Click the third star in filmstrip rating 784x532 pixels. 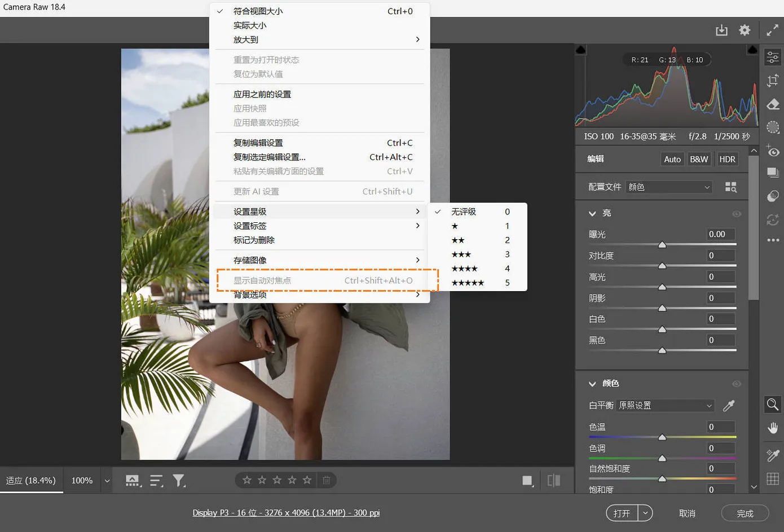[x=277, y=480]
